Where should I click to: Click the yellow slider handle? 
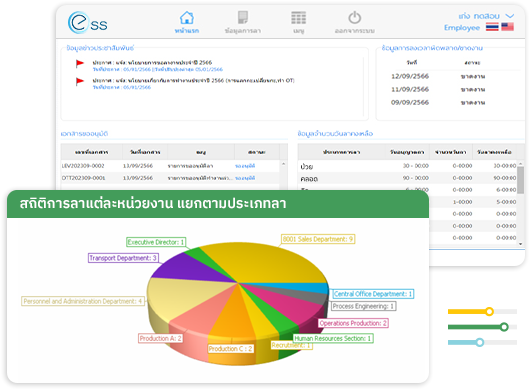point(489,312)
